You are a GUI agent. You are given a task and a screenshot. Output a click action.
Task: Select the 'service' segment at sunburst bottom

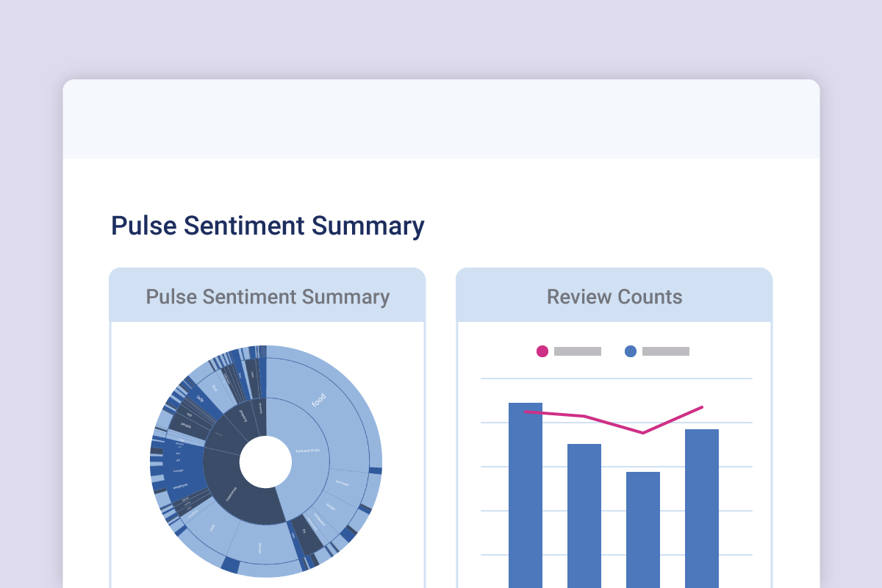click(259, 548)
